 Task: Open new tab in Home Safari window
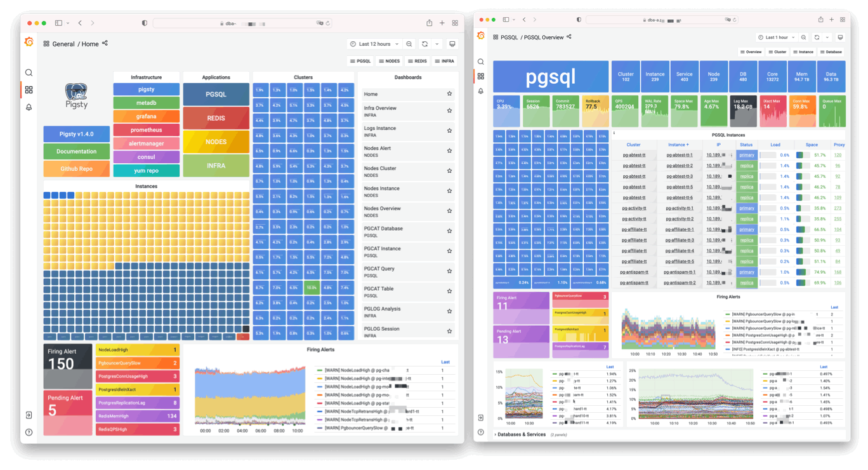coord(442,23)
